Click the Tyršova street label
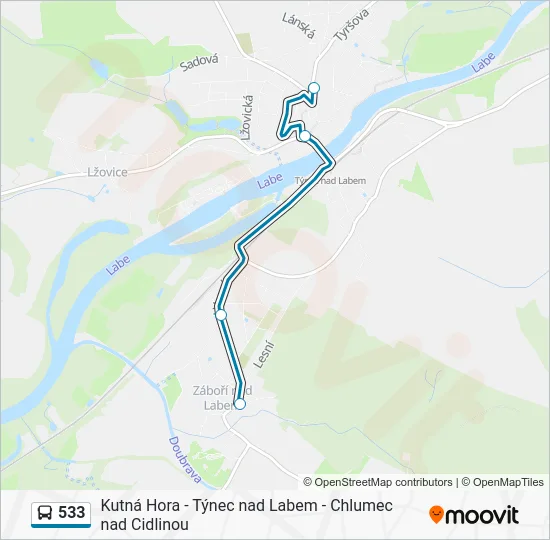 [x=351, y=25]
